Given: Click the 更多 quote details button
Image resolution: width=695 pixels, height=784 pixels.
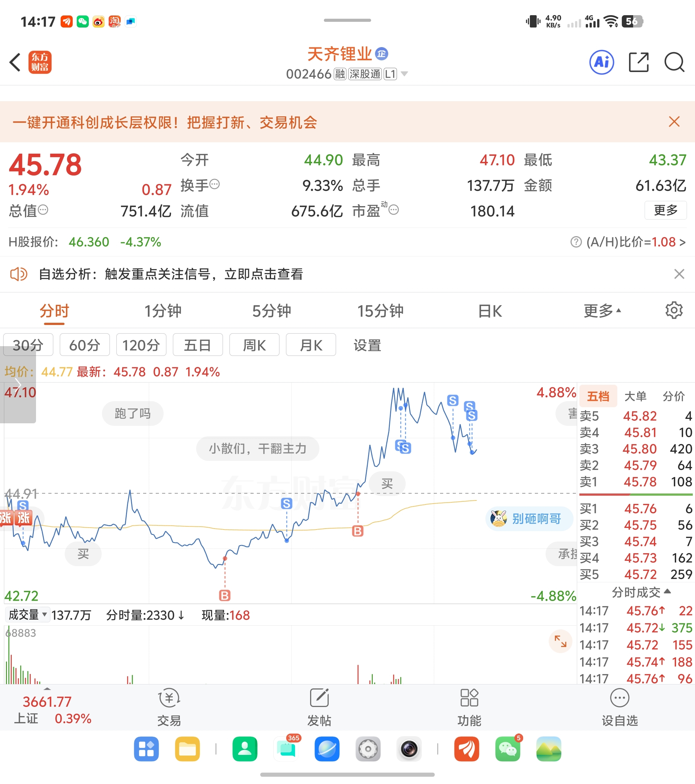Looking at the screenshot, I should click(666, 210).
